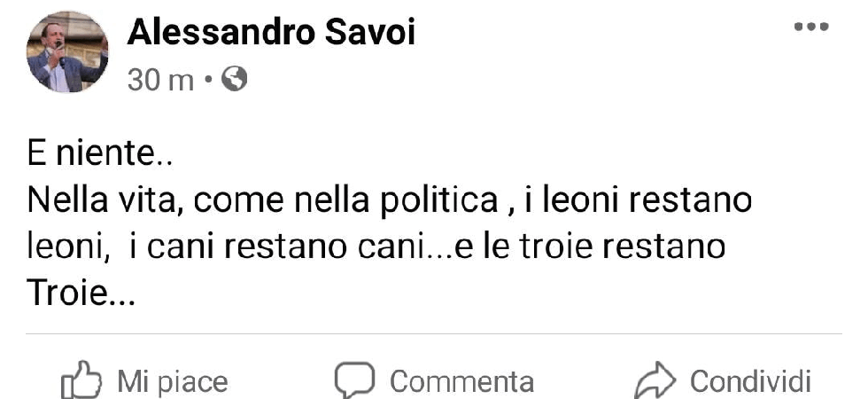
Task: Click the globe public audience icon
Action: pos(235,80)
